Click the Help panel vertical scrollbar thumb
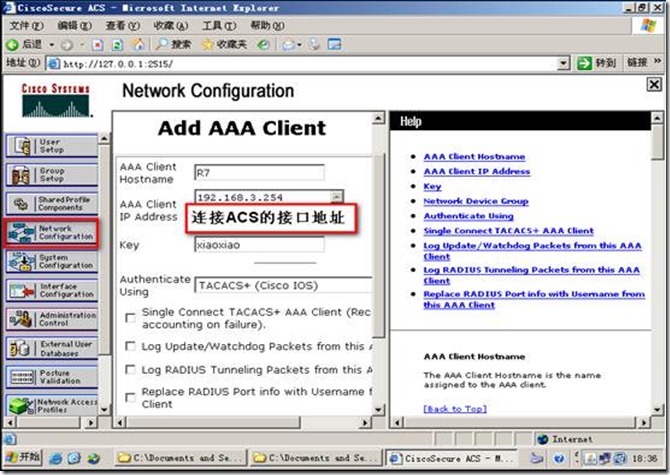Image resolution: width=670 pixels, height=475 pixels. (657, 142)
